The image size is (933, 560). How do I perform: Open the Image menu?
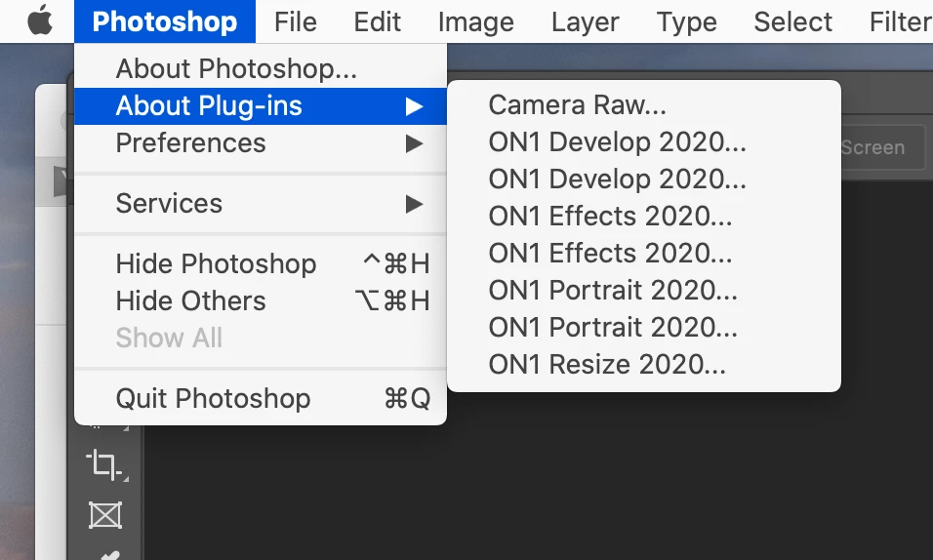coord(476,21)
